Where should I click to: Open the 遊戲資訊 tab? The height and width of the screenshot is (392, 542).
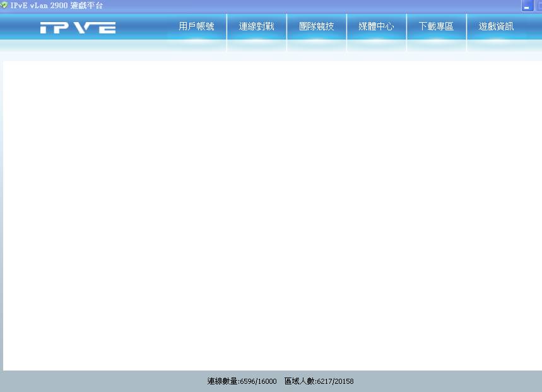[496, 27]
